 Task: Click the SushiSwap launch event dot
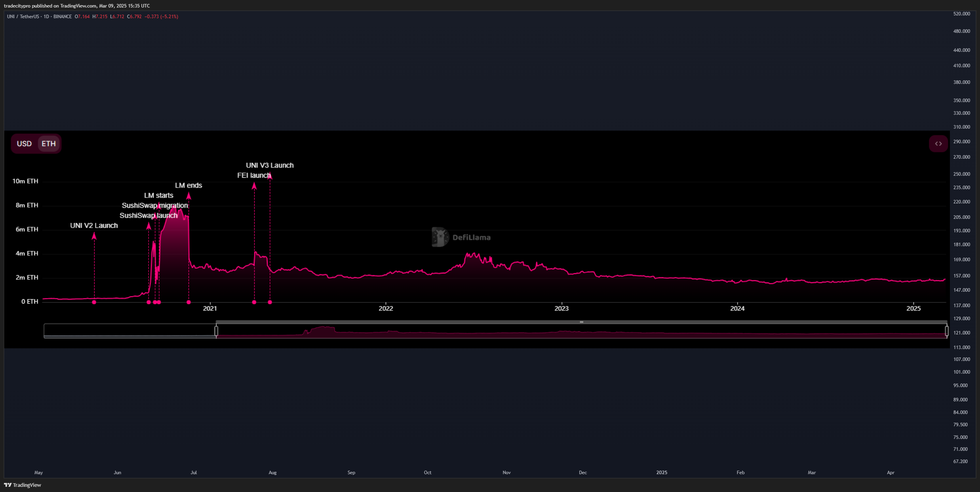[149, 302]
